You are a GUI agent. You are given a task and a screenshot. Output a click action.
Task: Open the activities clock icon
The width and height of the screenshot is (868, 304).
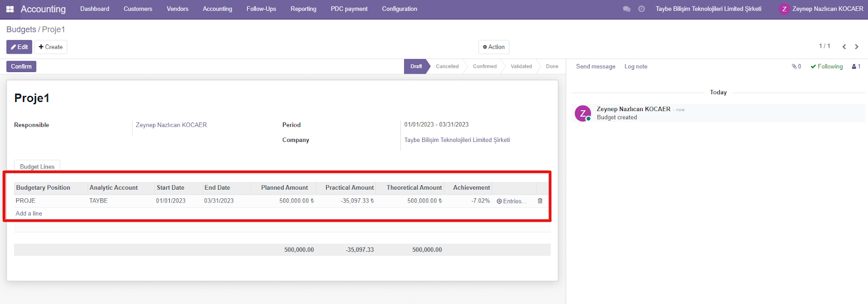[x=641, y=9]
